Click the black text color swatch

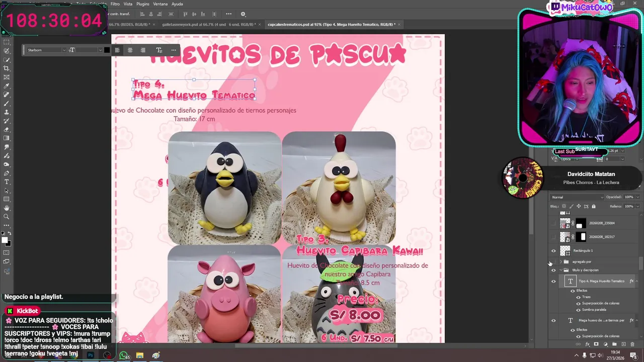tap(107, 50)
